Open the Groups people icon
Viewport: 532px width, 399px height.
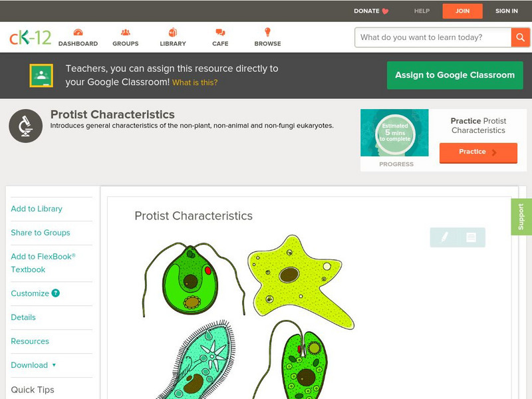coord(125,33)
